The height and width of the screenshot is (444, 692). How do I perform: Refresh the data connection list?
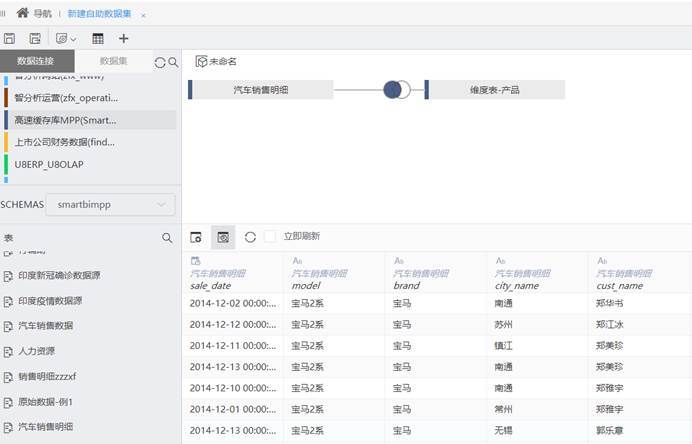tap(160, 62)
